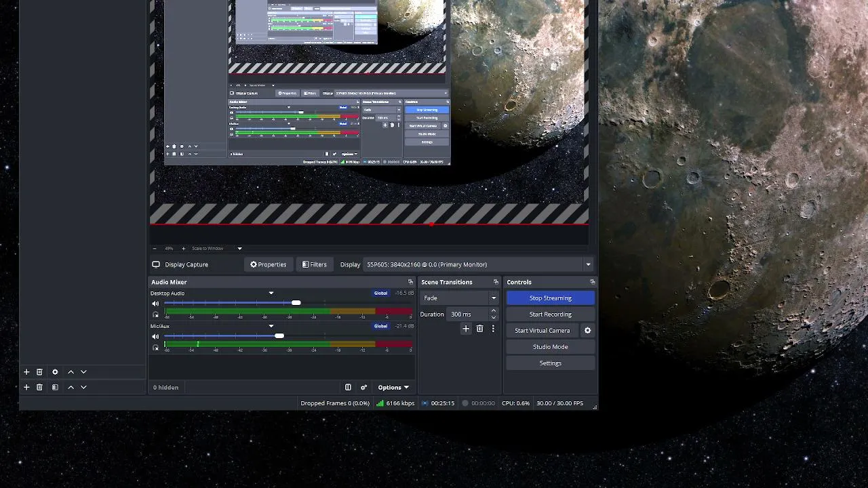Click the Desktop Audio volume slider handle

coord(296,303)
